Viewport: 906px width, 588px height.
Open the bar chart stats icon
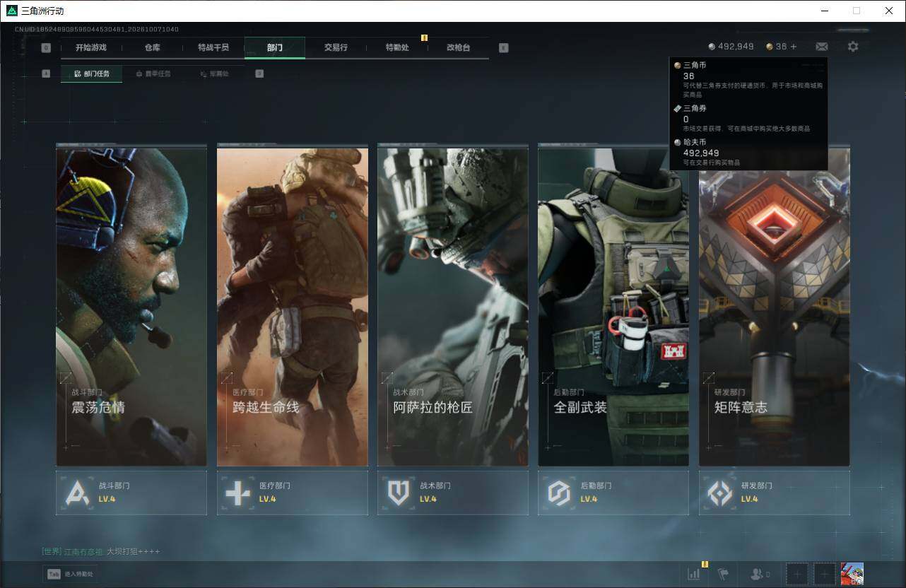[694, 574]
